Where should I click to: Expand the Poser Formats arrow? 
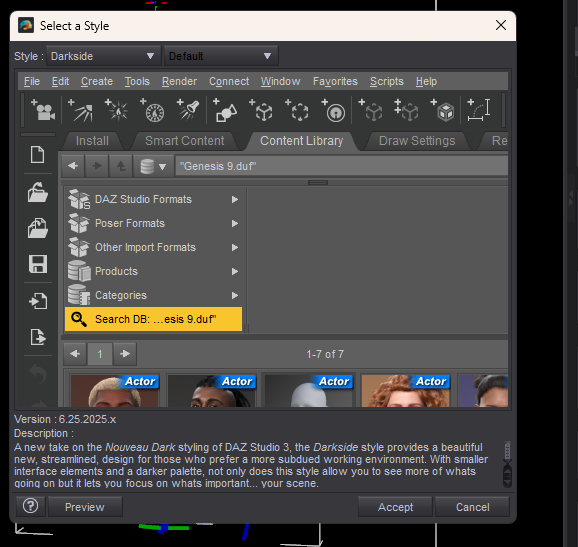pos(235,223)
